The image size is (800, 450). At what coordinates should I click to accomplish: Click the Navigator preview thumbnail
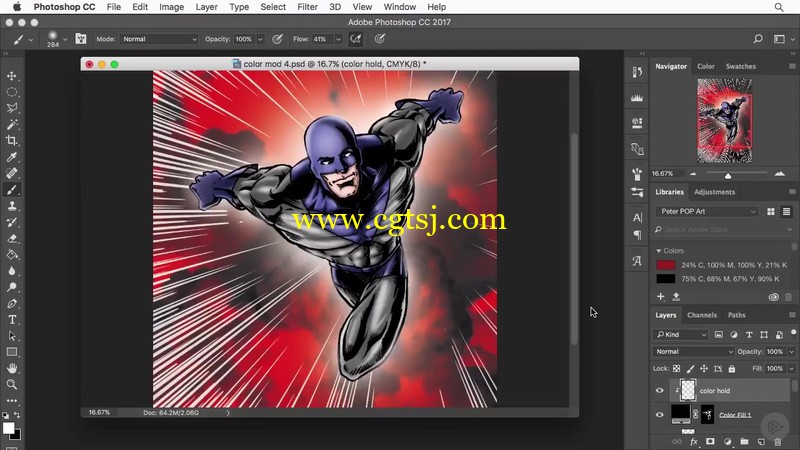724,121
